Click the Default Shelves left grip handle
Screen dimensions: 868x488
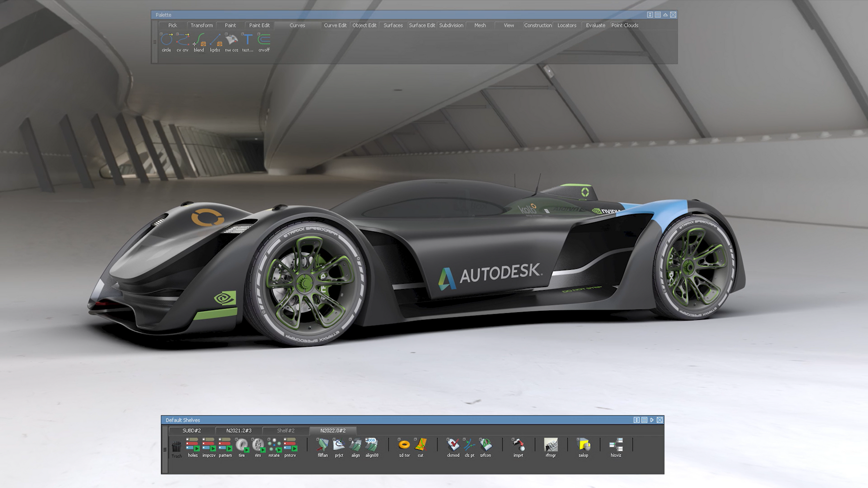coord(165,449)
